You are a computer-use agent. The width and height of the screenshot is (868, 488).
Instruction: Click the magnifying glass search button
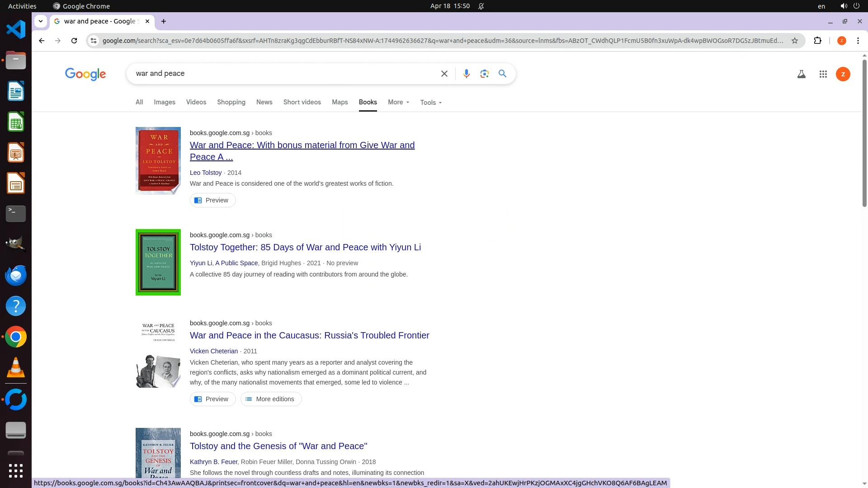(x=502, y=74)
